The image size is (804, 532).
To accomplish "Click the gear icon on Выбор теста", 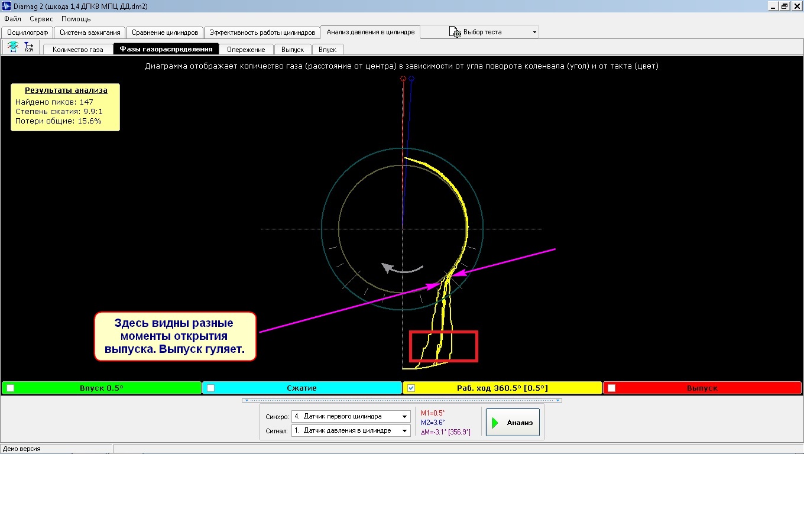I will pyautogui.click(x=455, y=32).
